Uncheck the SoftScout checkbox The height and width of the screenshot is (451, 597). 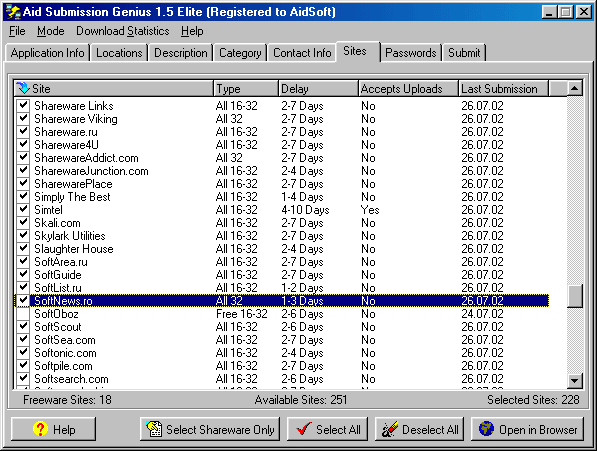tap(24, 327)
